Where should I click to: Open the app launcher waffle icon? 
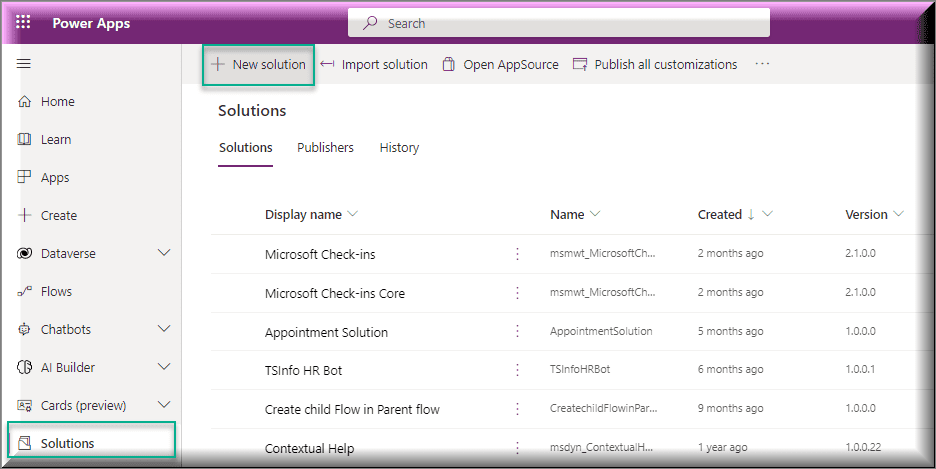tap(23, 23)
